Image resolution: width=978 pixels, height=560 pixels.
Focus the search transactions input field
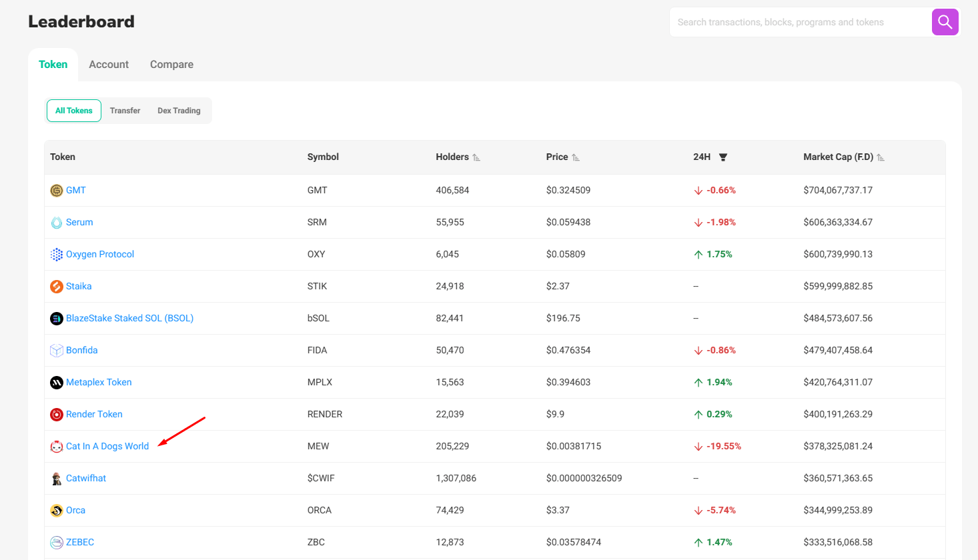coord(801,22)
